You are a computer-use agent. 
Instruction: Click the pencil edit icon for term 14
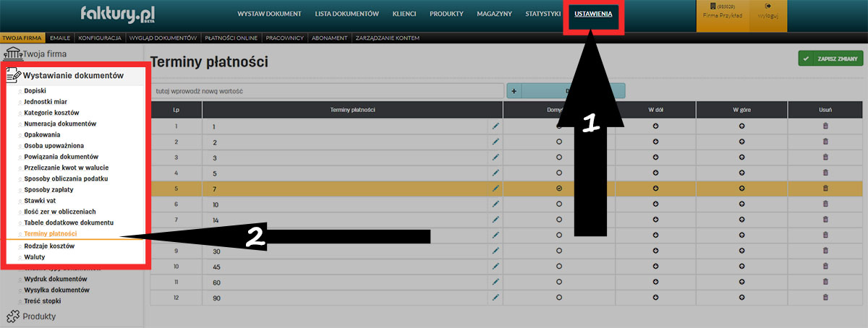click(x=495, y=220)
